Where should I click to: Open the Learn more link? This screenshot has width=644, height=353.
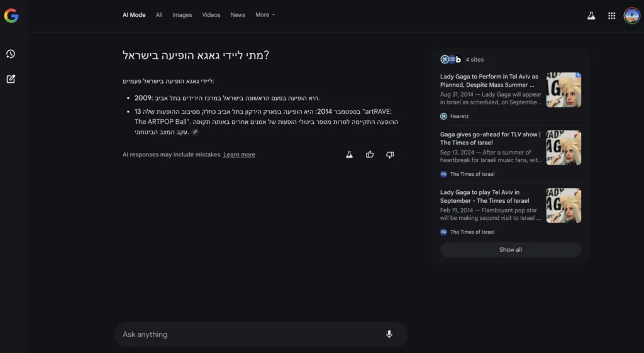click(x=239, y=155)
